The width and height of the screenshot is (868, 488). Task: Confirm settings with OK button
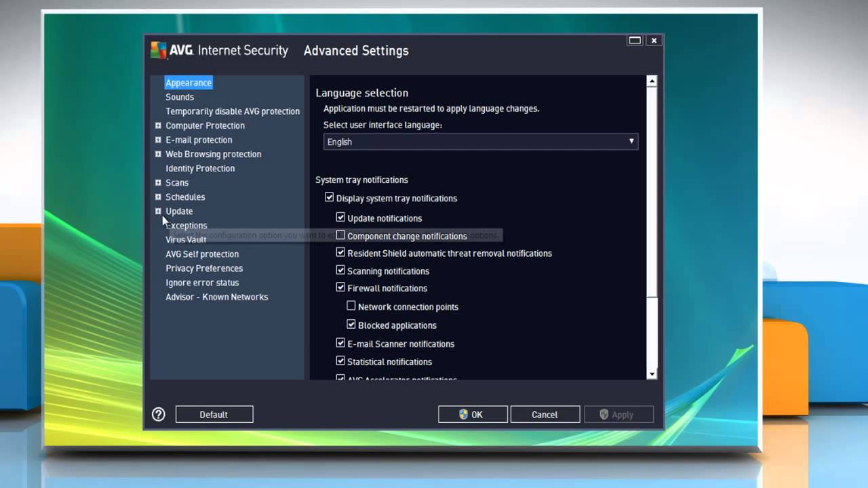473,414
